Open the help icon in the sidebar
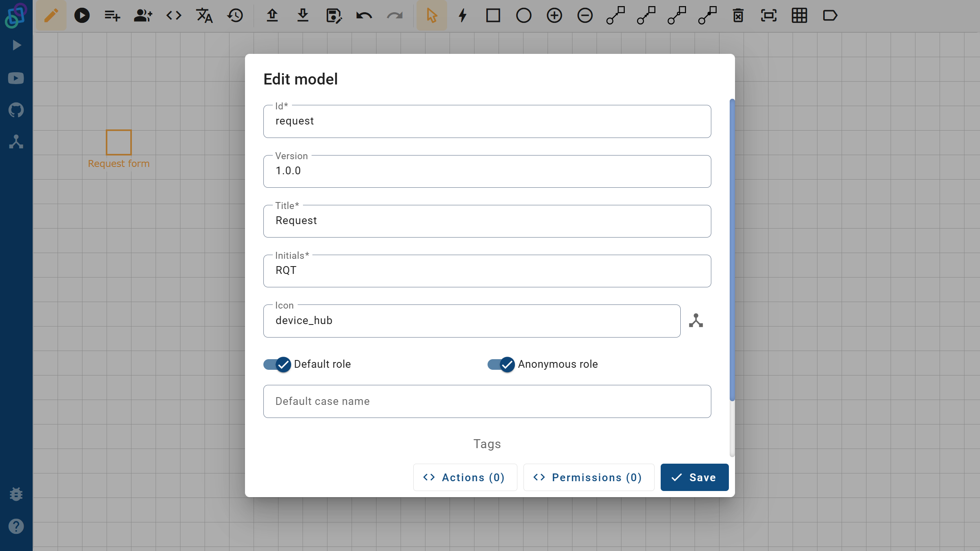The width and height of the screenshot is (980, 551). (16, 526)
